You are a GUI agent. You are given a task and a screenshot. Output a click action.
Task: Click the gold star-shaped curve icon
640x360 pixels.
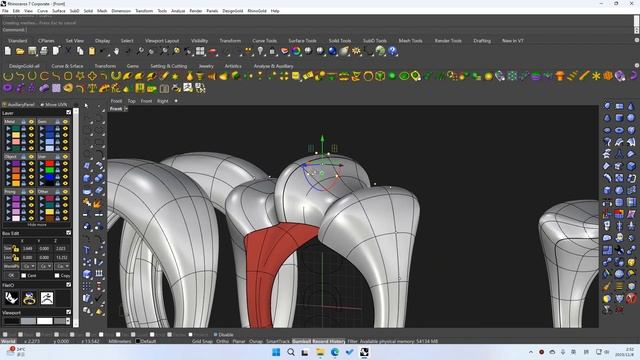pyautogui.click(x=80, y=76)
